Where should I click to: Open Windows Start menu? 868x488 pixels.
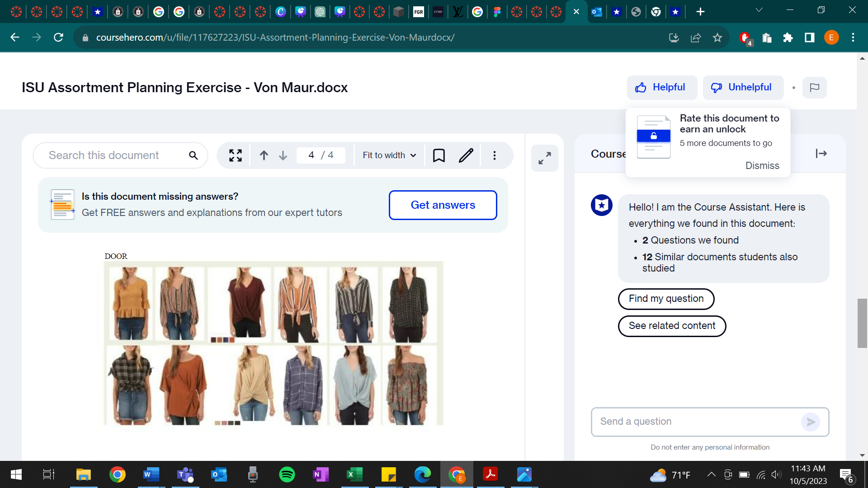tap(16, 474)
